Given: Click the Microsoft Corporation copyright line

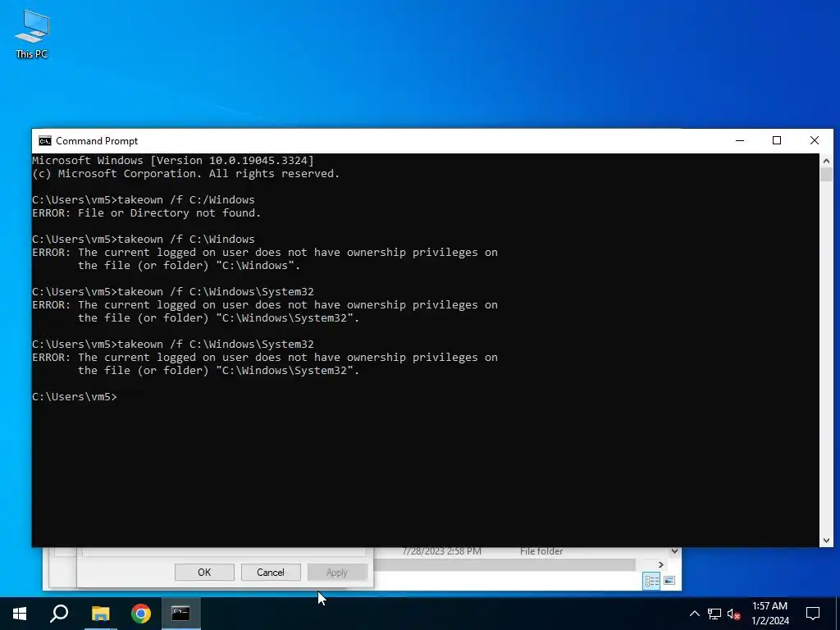Looking at the screenshot, I should [186, 174].
